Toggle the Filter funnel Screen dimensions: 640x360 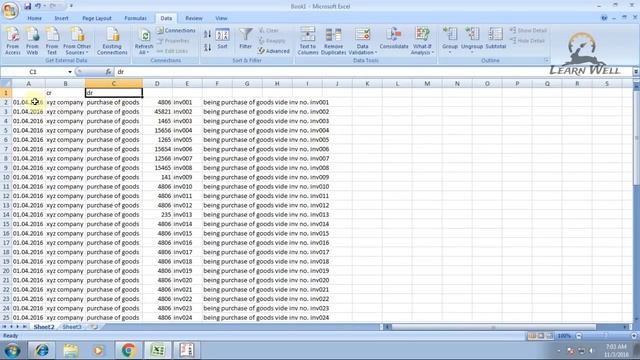(245, 39)
